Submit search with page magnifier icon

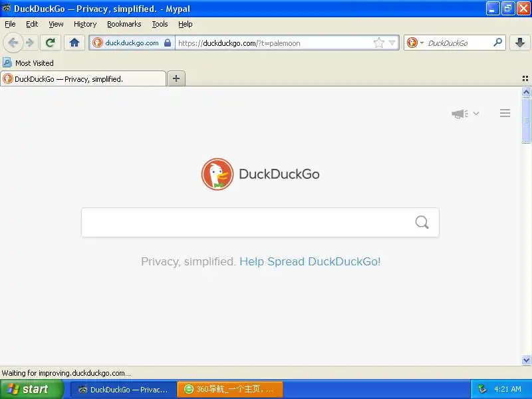click(422, 223)
